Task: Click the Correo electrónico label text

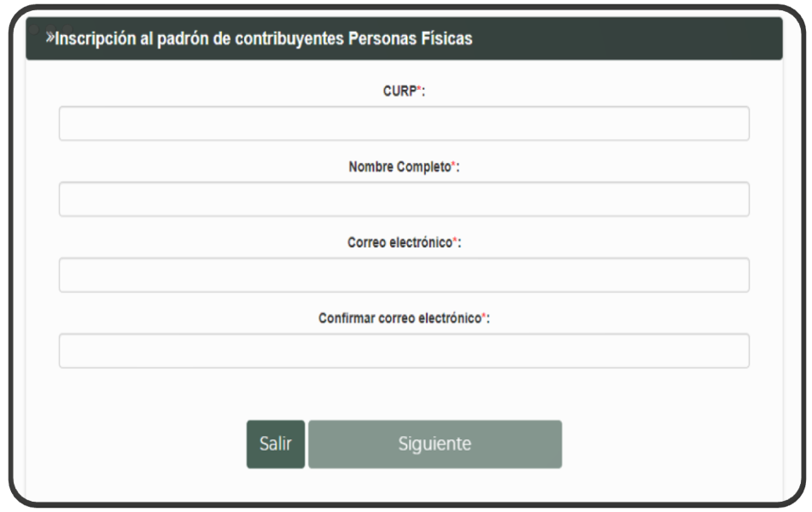Action: (399, 243)
